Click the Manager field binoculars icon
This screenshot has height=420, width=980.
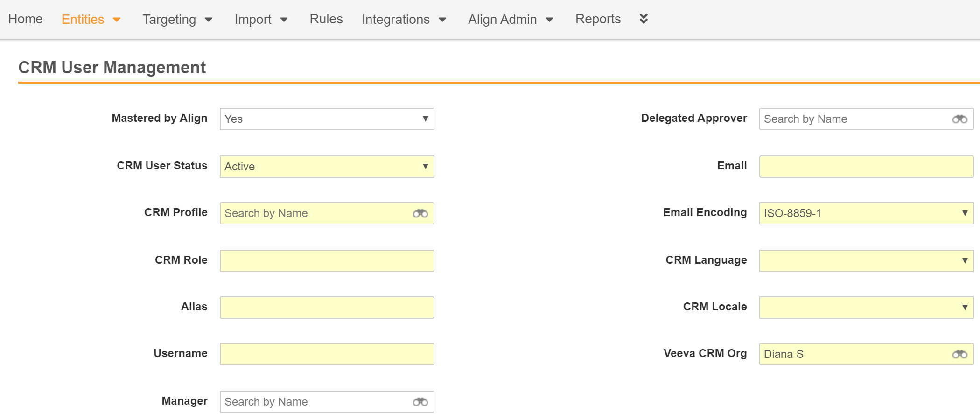click(x=420, y=402)
